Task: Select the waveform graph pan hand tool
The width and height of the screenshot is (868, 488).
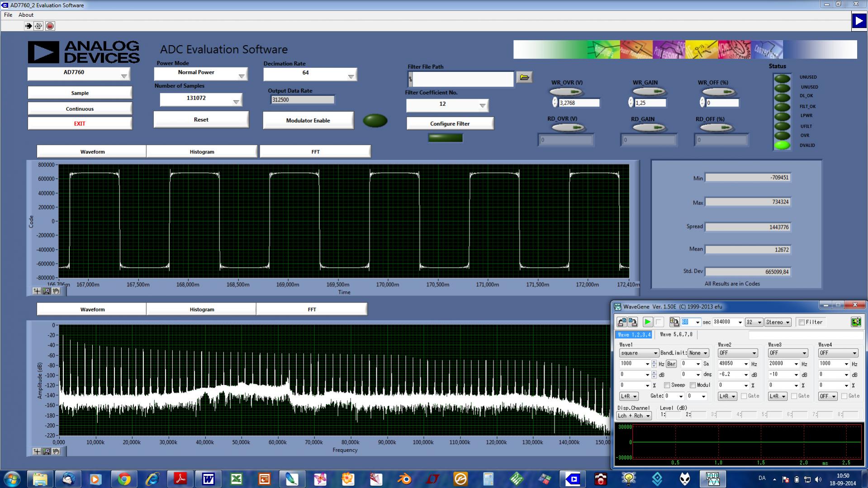Action: click(x=56, y=291)
